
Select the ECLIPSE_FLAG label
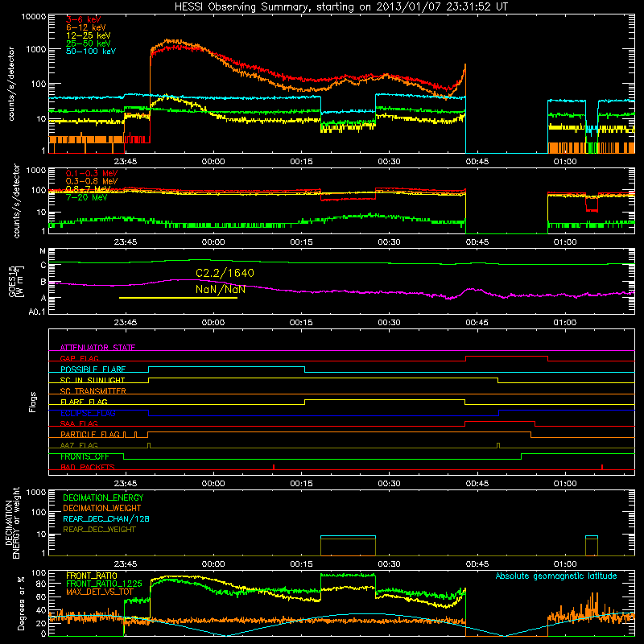(x=88, y=413)
